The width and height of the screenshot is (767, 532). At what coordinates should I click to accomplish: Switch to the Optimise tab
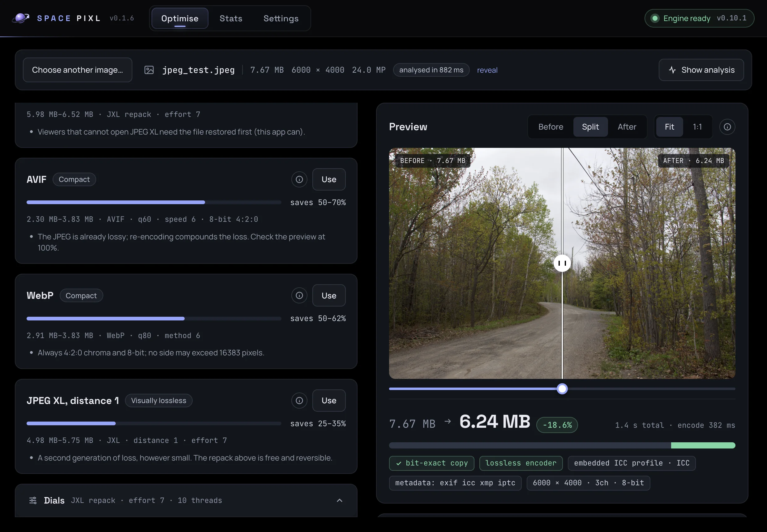[180, 18]
